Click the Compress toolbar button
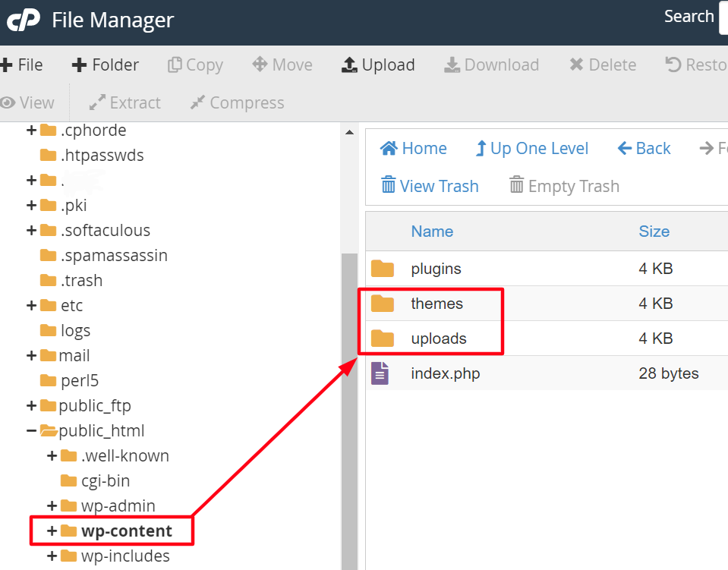This screenshot has height=570, width=728. pos(238,102)
